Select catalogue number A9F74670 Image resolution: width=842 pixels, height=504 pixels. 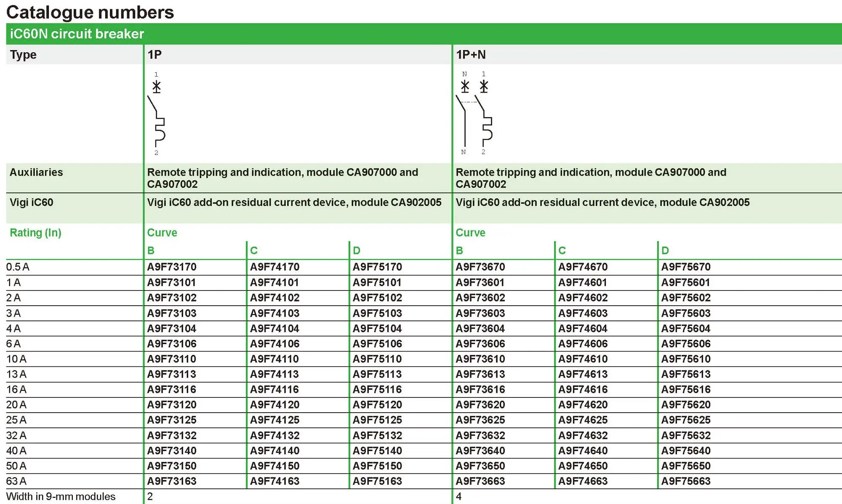[x=583, y=267]
